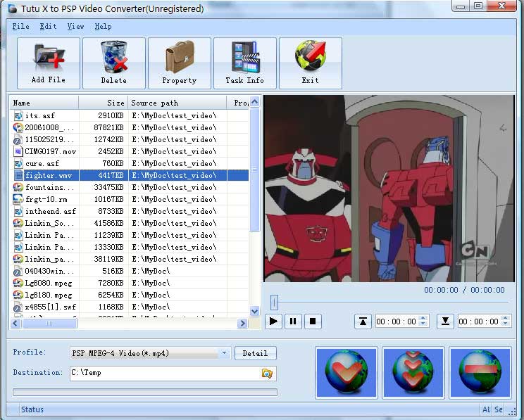Select the fountains file row
This screenshot has width=524, height=420.
130,187
